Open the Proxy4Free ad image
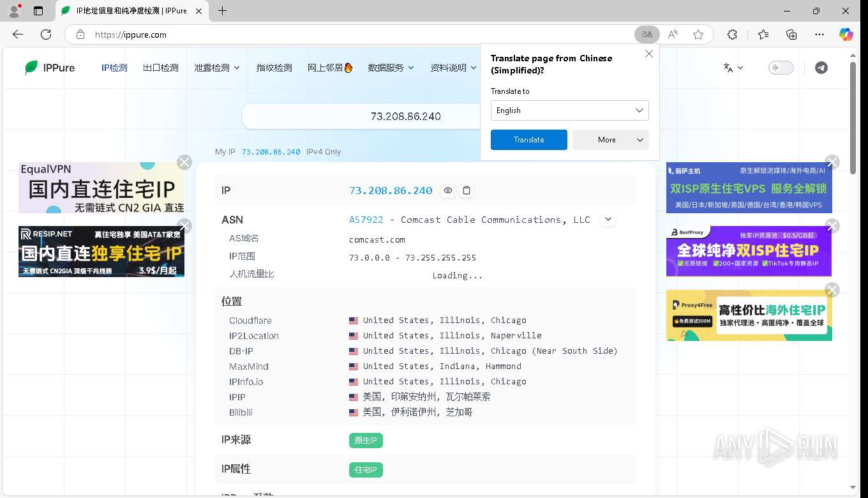The image size is (868, 498). (x=749, y=315)
